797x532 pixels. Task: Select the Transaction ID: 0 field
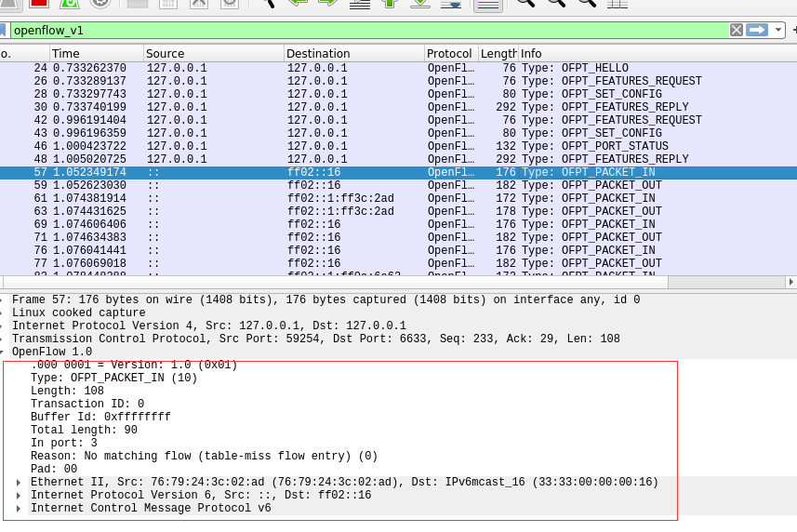tap(87, 404)
